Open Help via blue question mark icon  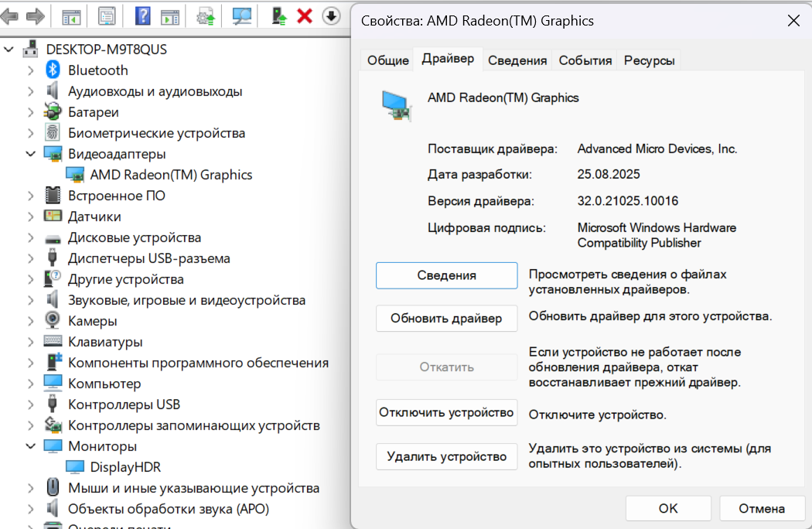[142, 16]
